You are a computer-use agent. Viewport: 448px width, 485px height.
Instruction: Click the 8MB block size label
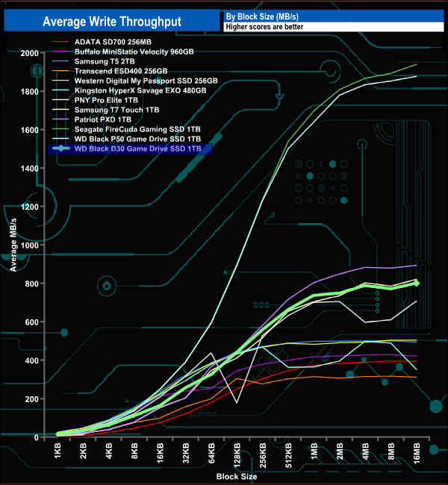391,451
